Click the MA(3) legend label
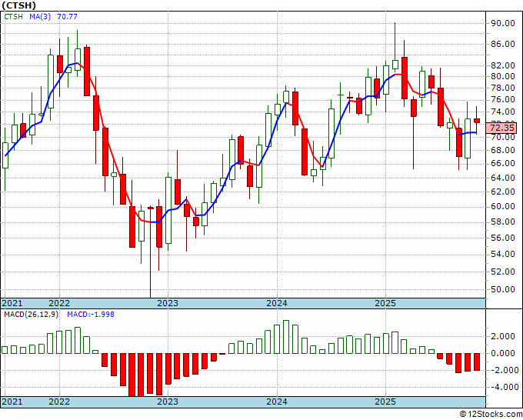The height and width of the screenshot is (420, 523). 40,17
